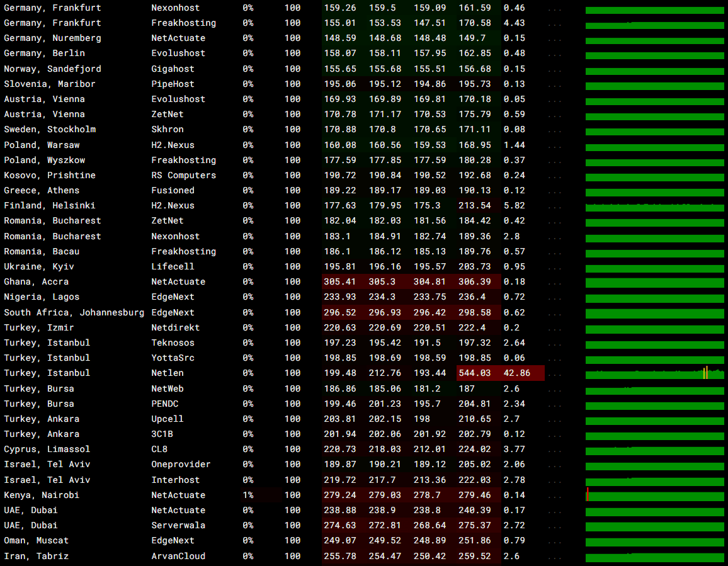Select Norway, Sandefjord location
Viewport: 728px width, 566px height.
click(x=52, y=69)
